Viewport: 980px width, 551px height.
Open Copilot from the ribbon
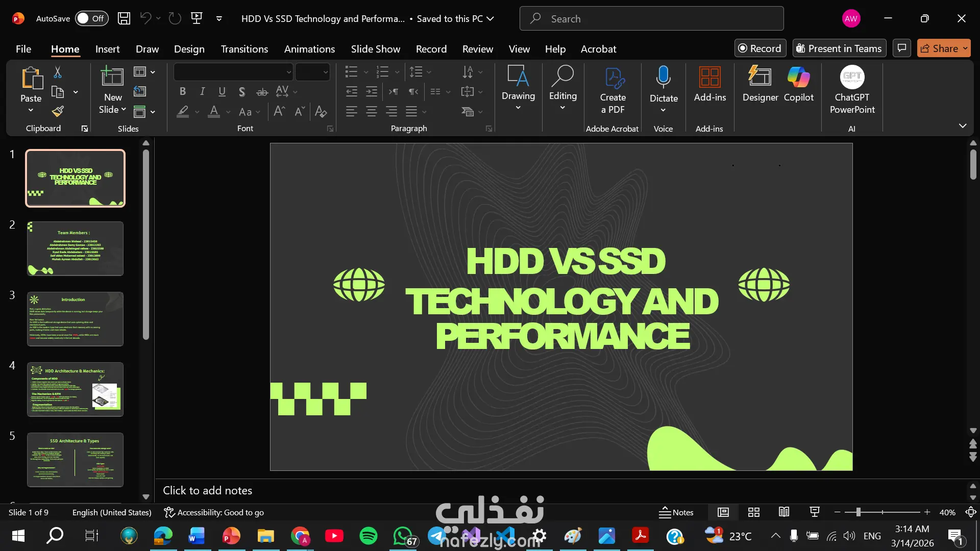tap(799, 84)
